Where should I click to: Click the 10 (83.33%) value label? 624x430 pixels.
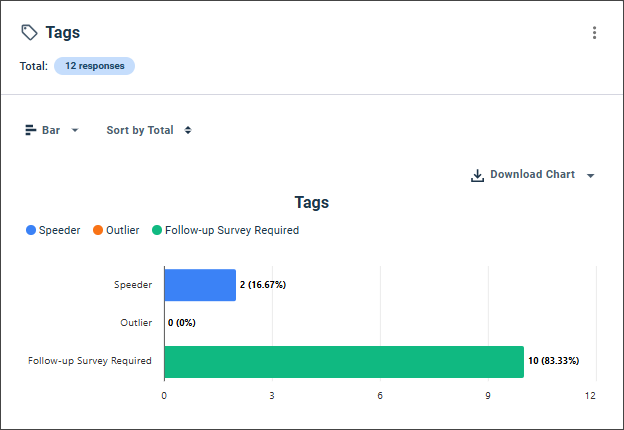tap(554, 361)
